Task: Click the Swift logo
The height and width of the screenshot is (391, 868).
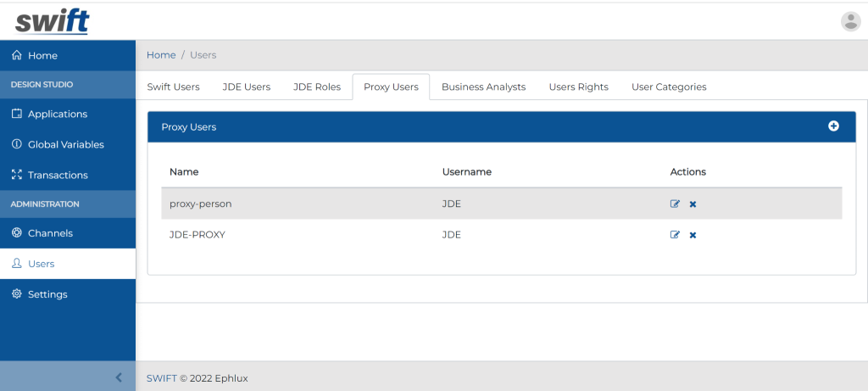Action: click(x=52, y=21)
